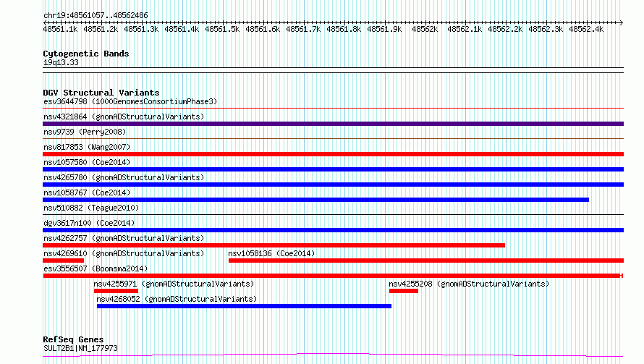The height and width of the screenshot is (364, 644).
Task: Click the blue nsv1057580 variant bar
Action: [x=333, y=169]
